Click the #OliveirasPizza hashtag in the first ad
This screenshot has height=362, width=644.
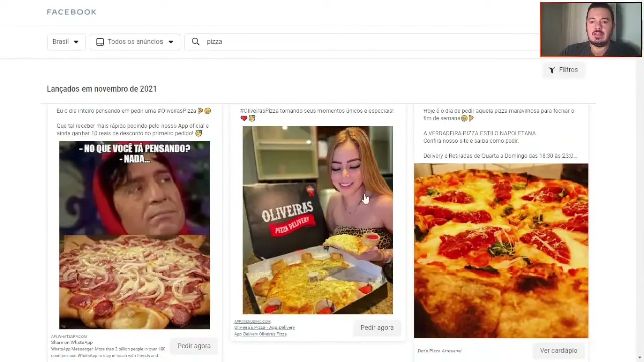(x=177, y=111)
